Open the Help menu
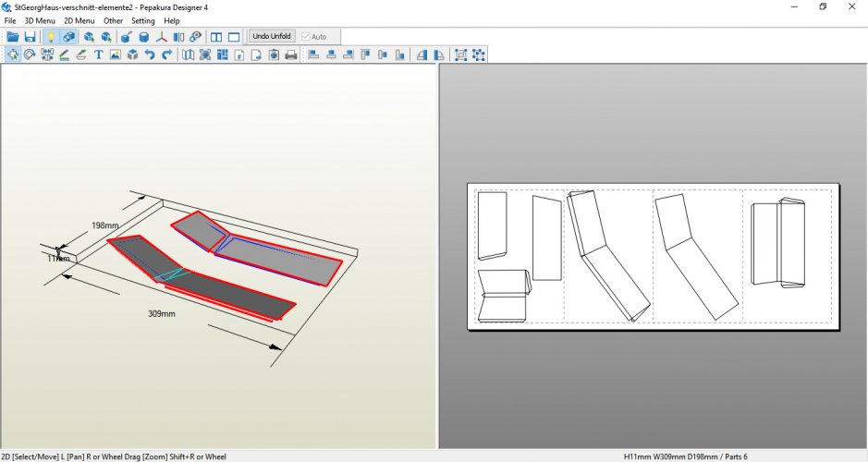 coord(172,20)
